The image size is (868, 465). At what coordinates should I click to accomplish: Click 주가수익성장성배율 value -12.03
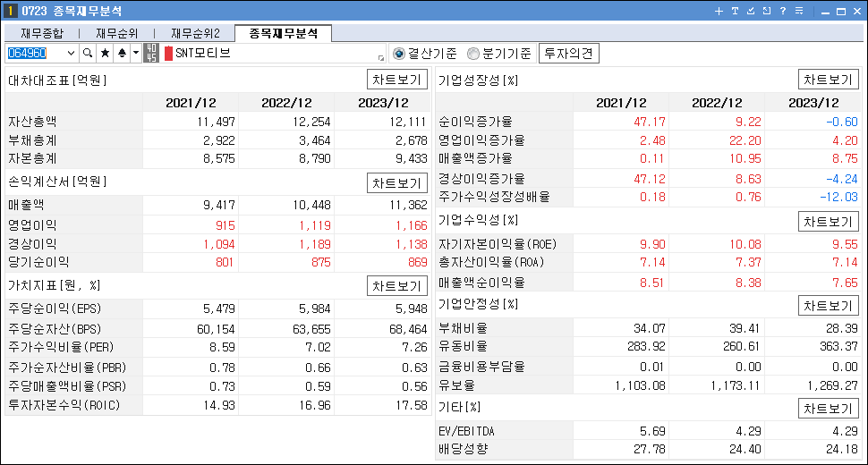(x=838, y=197)
